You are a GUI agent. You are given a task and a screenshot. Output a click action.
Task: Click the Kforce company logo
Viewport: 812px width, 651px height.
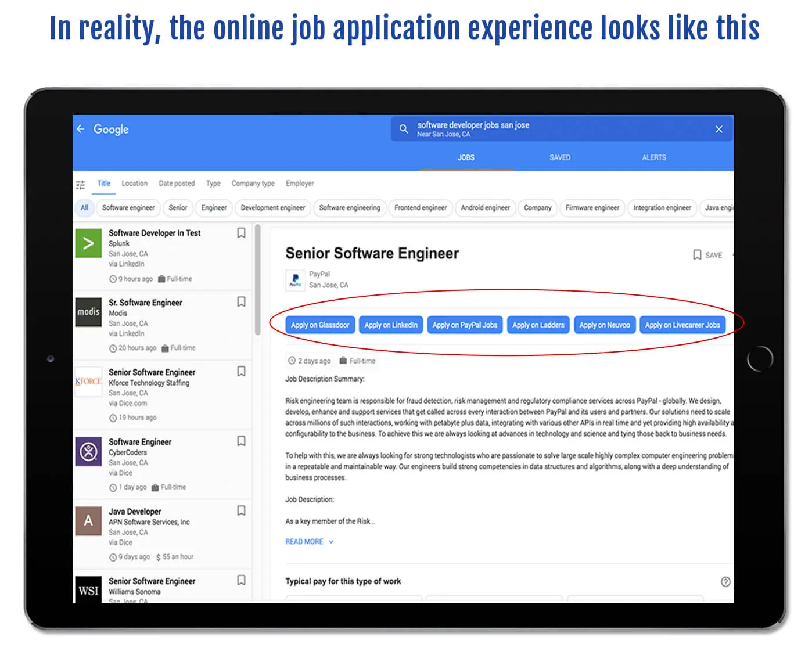click(88, 382)
